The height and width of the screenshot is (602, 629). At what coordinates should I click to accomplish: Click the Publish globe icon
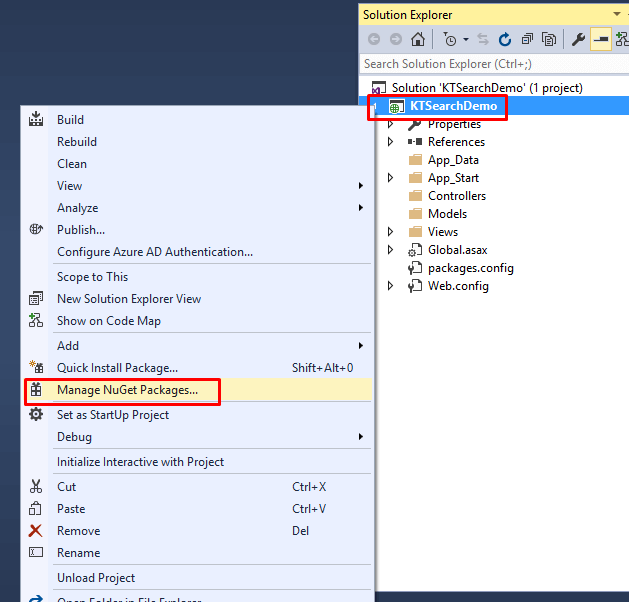[x=36, y=229]
